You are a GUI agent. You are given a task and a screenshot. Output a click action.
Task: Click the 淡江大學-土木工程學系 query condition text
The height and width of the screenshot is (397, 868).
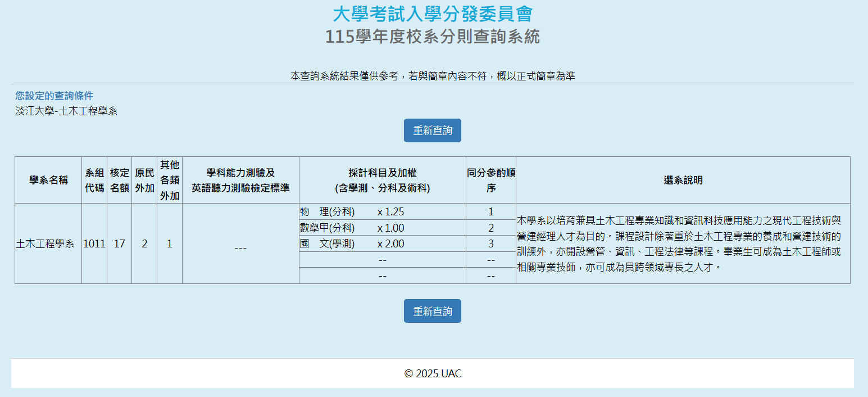point(66,111)
